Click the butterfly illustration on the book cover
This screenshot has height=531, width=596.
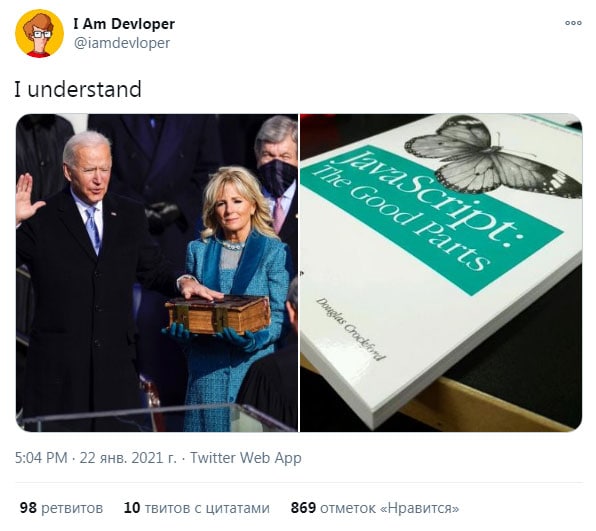point(494,156)
